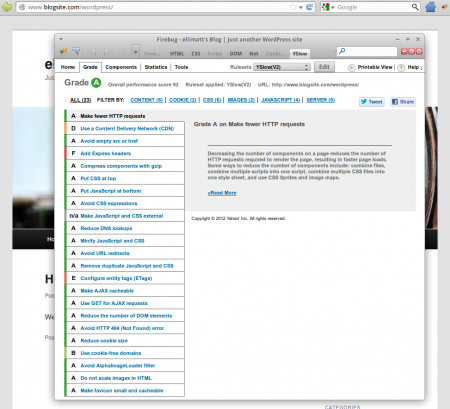Select the YSlow panel tab
The image size is (450, 409).
tap(300, 53)
